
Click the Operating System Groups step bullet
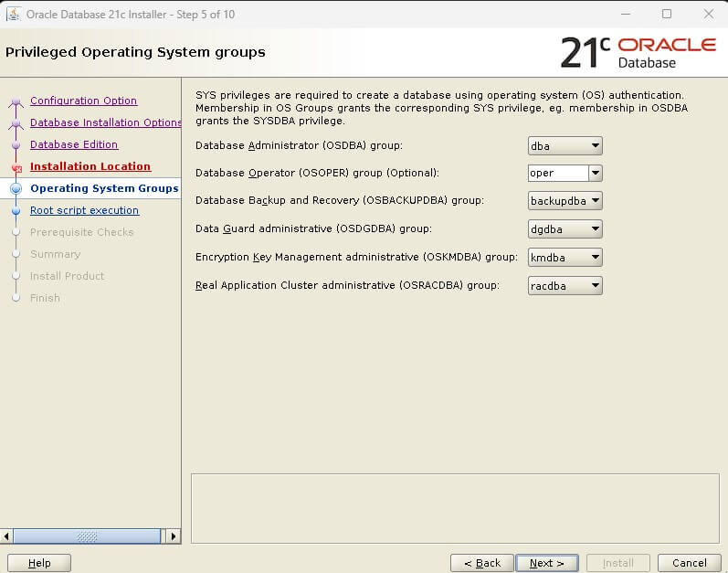click(16, 188)
